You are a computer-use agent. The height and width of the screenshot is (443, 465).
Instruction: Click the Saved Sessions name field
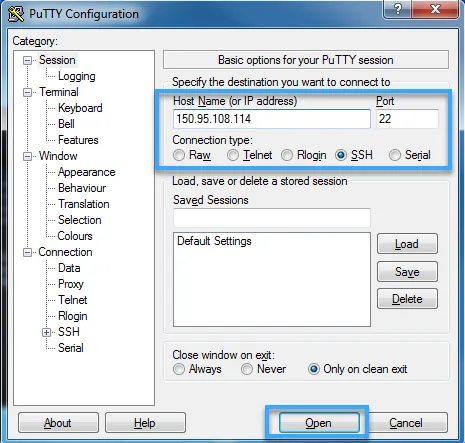pyautogui.click(x=272, y=218)
